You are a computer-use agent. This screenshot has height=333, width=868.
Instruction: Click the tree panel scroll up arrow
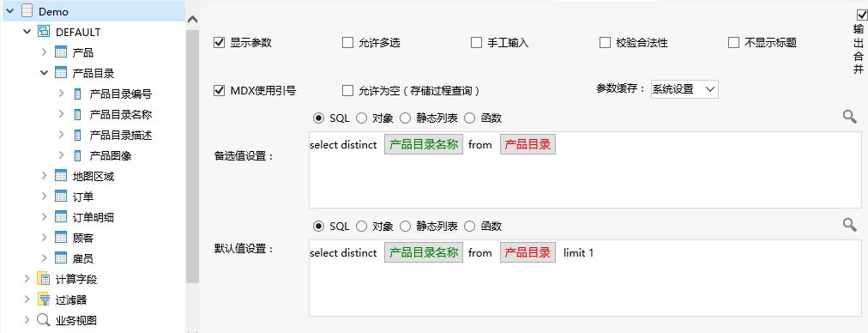pyautogui.click(x=192, y=20)
